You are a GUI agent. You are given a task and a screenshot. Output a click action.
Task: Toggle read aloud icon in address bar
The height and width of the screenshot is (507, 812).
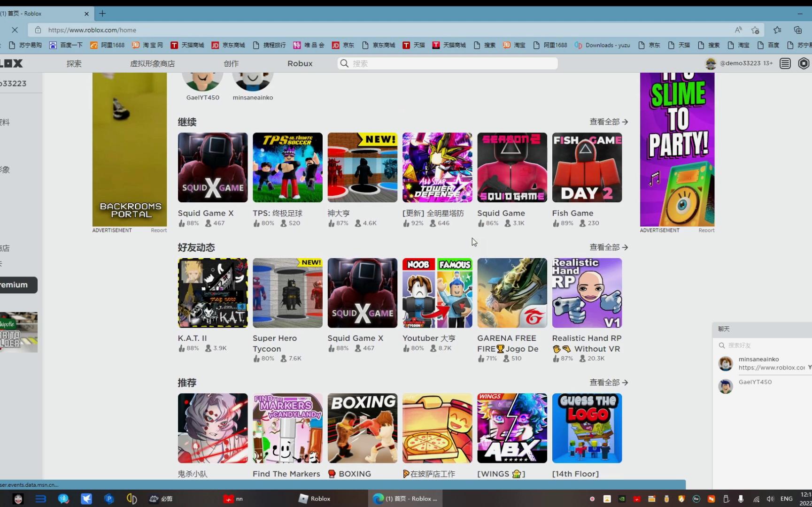(738, 30)
